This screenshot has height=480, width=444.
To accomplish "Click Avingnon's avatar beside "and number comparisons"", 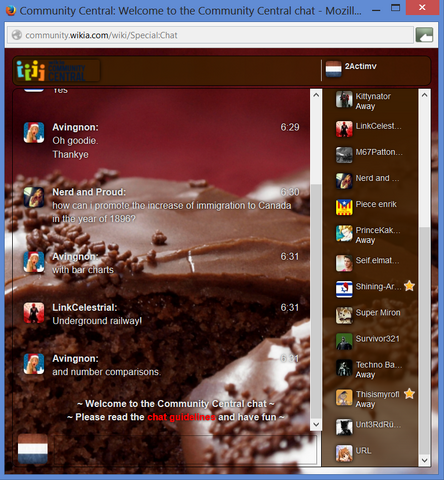I will [x=34, y=364].
